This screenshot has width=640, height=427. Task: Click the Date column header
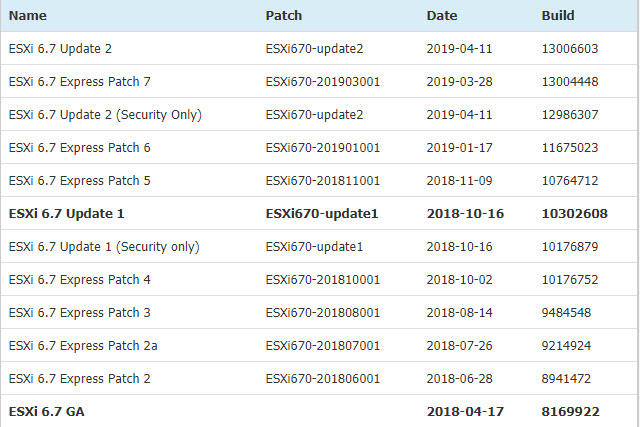[442, 16]
